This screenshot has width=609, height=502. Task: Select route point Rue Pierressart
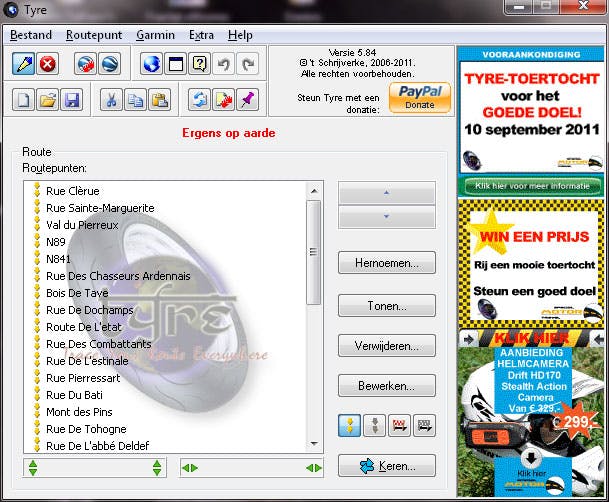pos(83,378)
